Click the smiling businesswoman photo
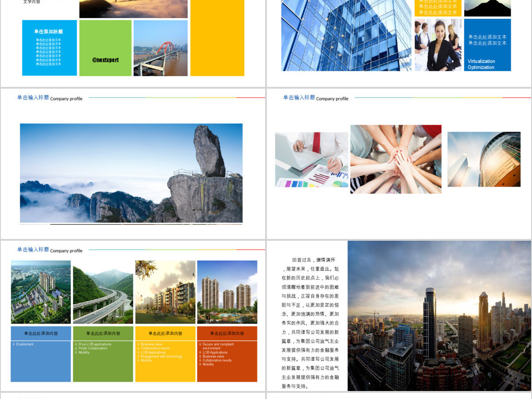The width and height of the screenshot is (532, 399). click(438, 45)
